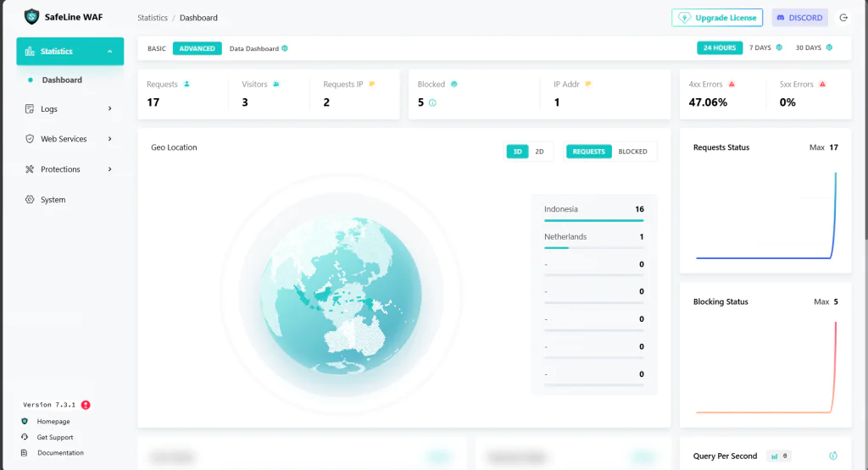Switch globe view to 3D
This screenshot has height=470, width=868.
click(x=518, y=152)
